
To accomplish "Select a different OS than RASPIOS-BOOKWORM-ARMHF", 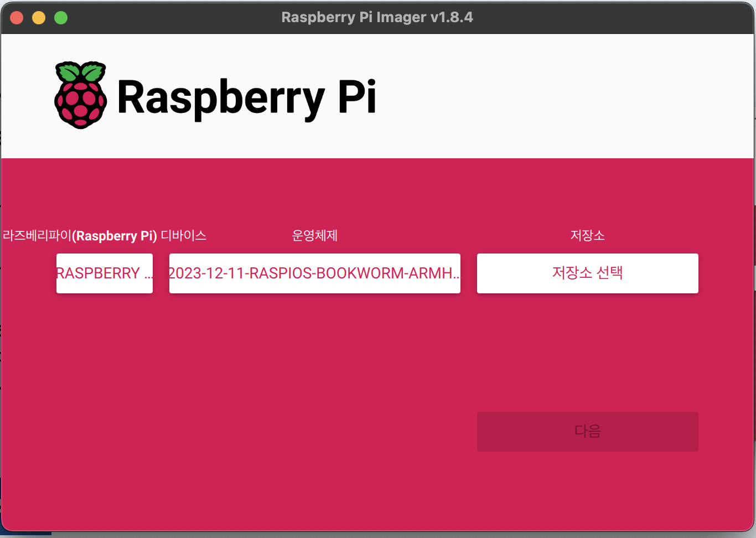I will [x=314, y=273].
